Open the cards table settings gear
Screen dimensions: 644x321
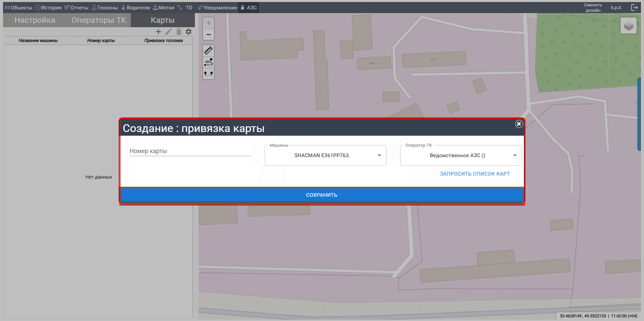click(189, 32)
